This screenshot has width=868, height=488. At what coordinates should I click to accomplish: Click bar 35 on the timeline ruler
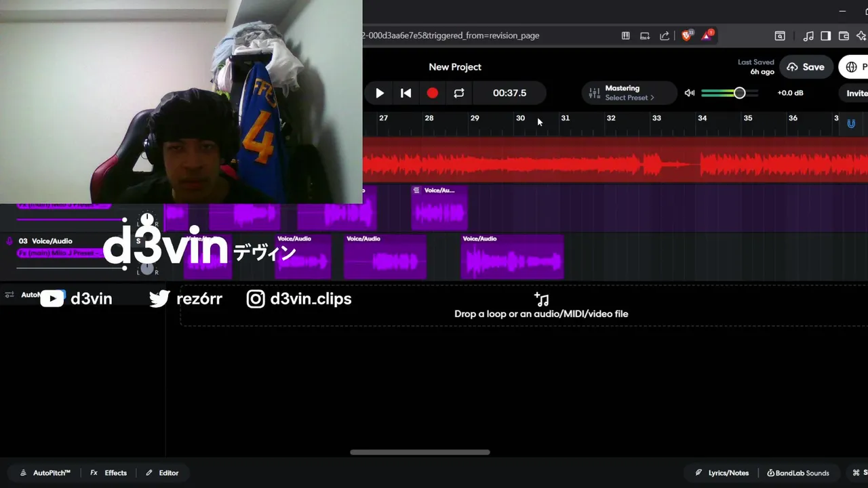click(747, 118)
